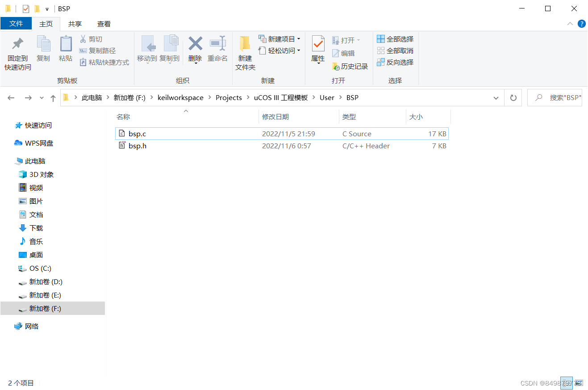Click the Edit (编辑) ribbon item

point(343,53)
